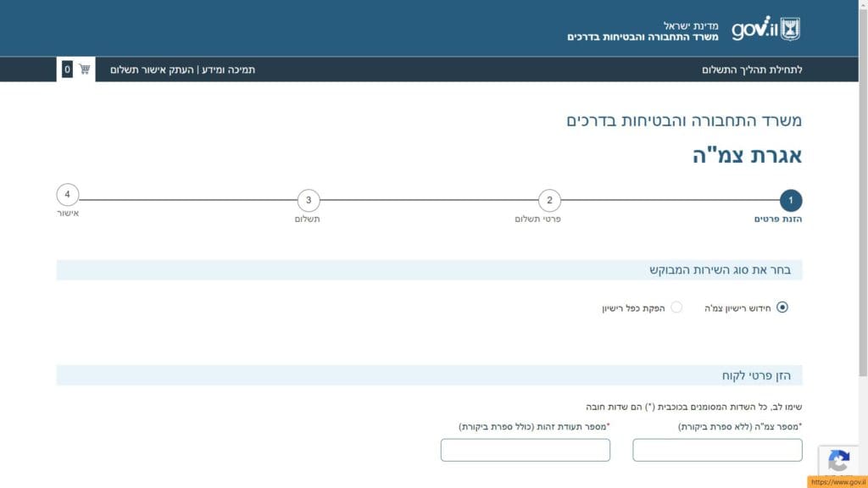The height and width of the screenshot is (488, 868).
Task: Open the shopping cart icon
Action: [x=85, y=69]
